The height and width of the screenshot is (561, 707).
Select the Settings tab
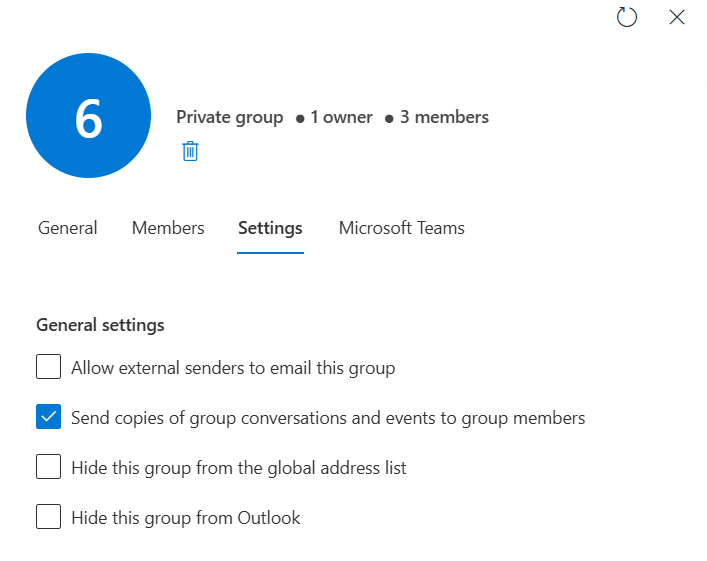click(x=270, y=228)
